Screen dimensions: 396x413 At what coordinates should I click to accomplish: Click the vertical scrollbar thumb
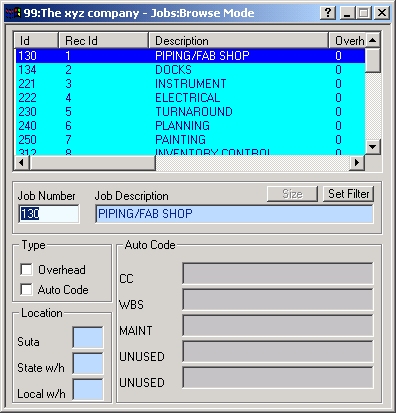(x=373, y=60)
